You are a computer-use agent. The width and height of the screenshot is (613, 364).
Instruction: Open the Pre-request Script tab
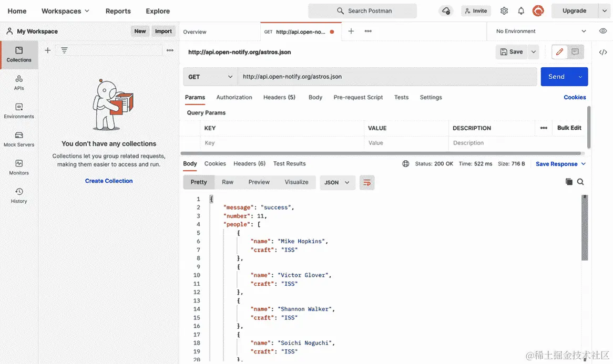point(358,97)
